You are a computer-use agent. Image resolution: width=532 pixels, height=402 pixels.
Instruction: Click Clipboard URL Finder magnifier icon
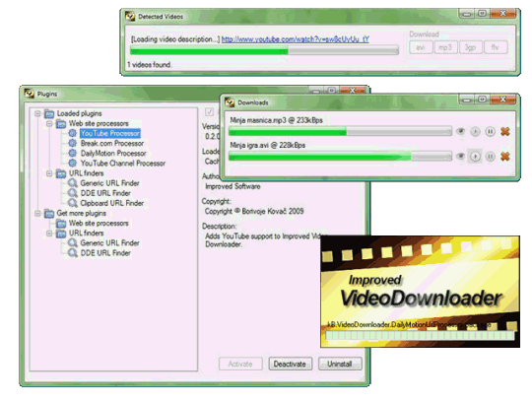point(72,203)
